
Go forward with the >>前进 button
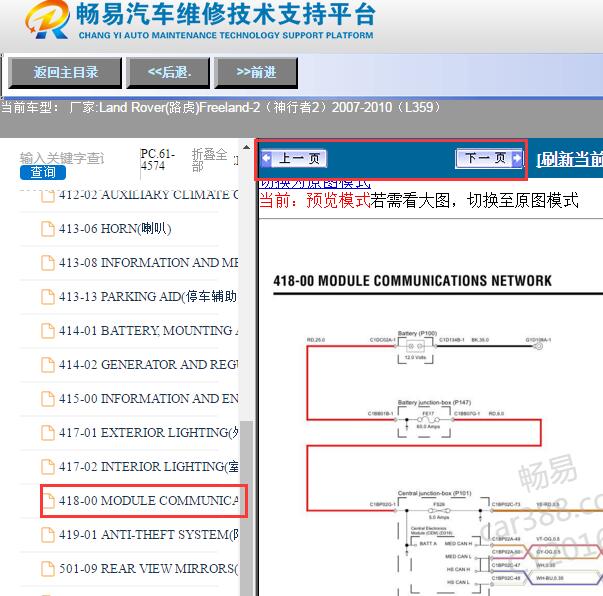(x=256, y=72)
